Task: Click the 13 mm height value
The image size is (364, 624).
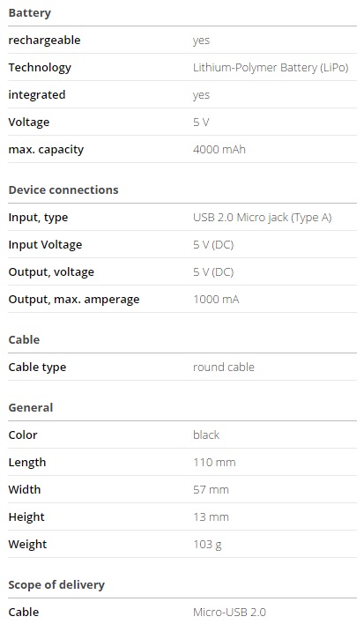Action: [211, 517]
